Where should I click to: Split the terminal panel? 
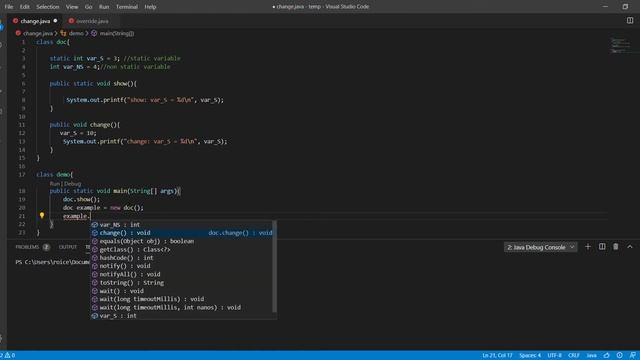coord(602,247)
